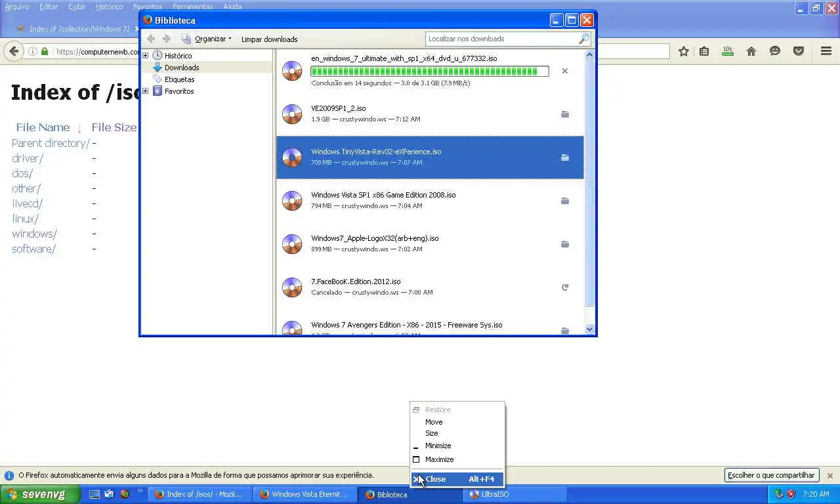Click the Firefox address bar URL
This screenshot has width=840, height=504.
97,51
